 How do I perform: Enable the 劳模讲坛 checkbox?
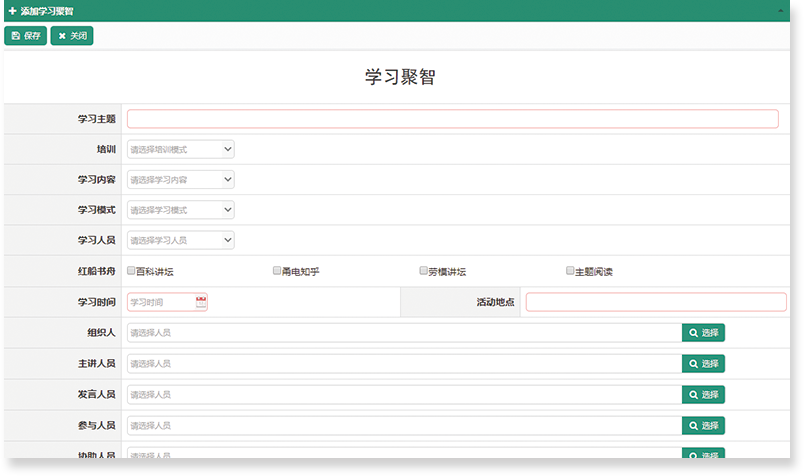[424, 271]
